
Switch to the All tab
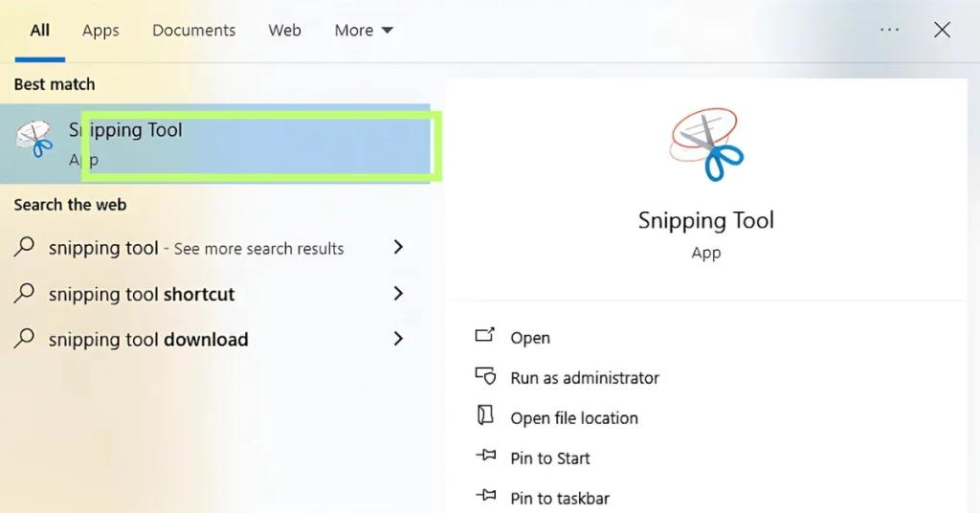[x=39, y=30]
